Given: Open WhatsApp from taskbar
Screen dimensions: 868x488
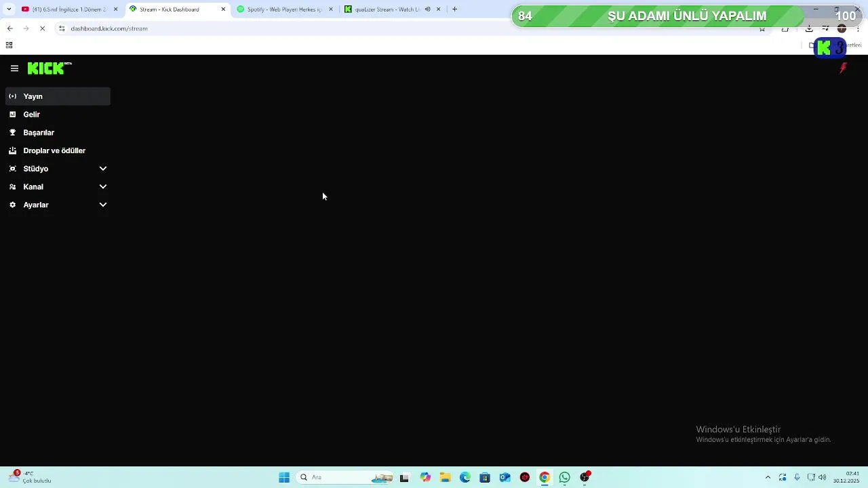Looking at the screenshot, I should [x=564, y=477].
